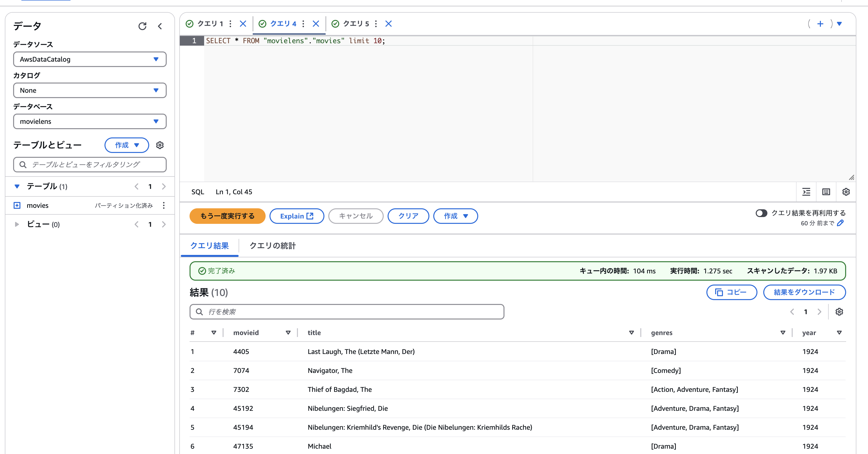Toggle クエリ結果を再利用する switch
Screen dimensions: 868x454
tap(761, 213)
